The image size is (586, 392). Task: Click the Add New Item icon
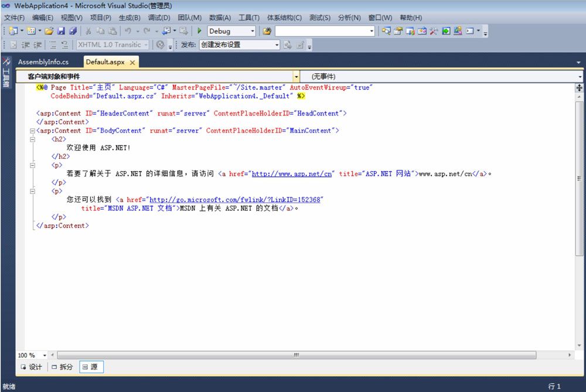click(32, 31)
